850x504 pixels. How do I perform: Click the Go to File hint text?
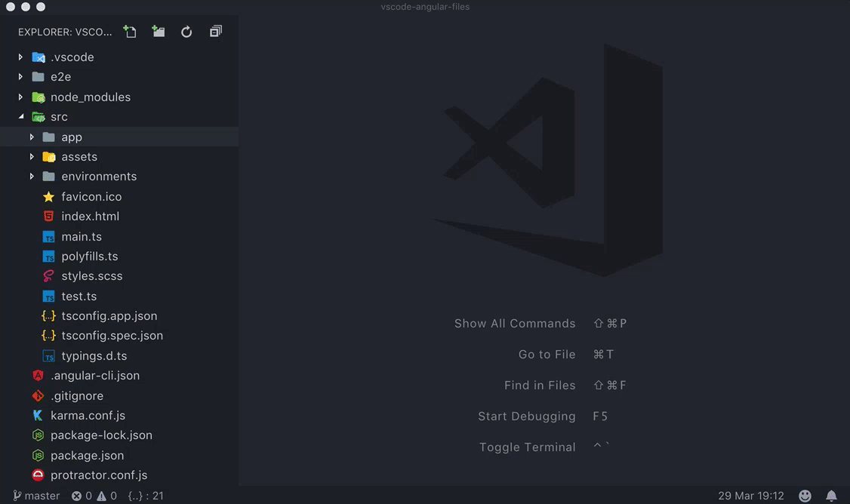(547, 355)
